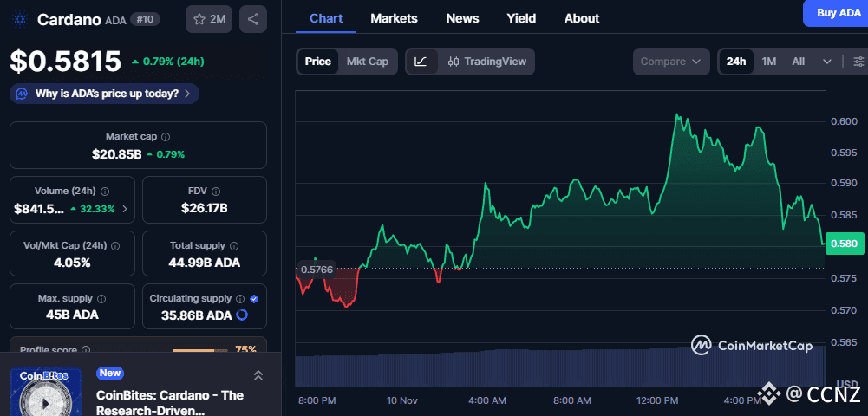Toggle chart to Mkt Cap

coord(367,62)
